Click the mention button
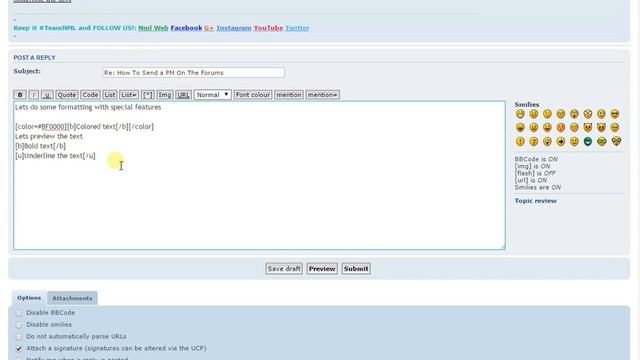The height and width of the screenshot is (360, 640). 289,95
